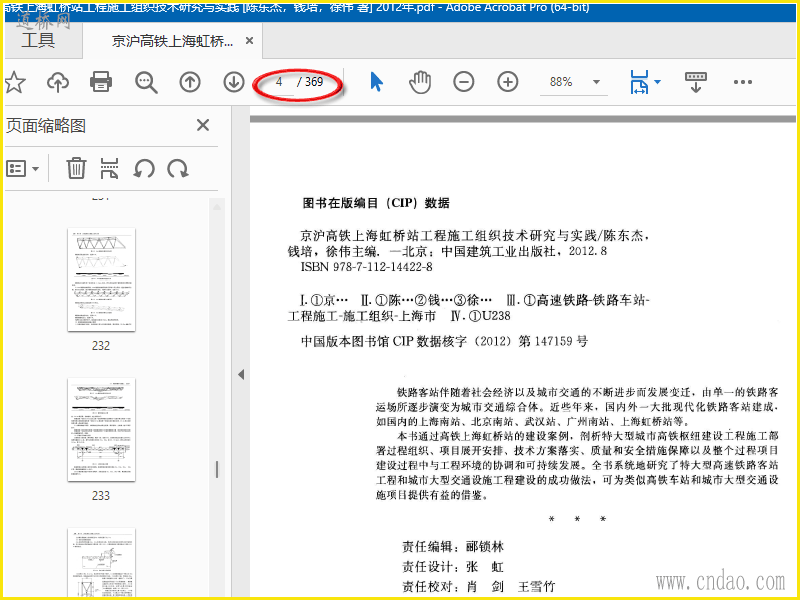Select the thumbnail below page 233

[102, 562]
